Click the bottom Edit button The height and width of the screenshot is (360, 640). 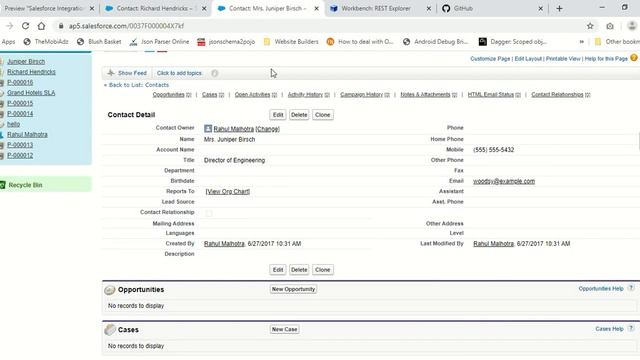(x=278, y=270)
